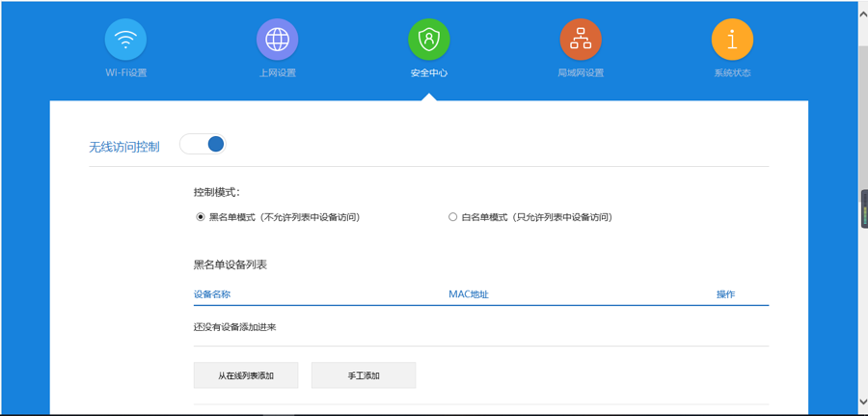Click 从在线列表添加 button

tap(246, 375)
